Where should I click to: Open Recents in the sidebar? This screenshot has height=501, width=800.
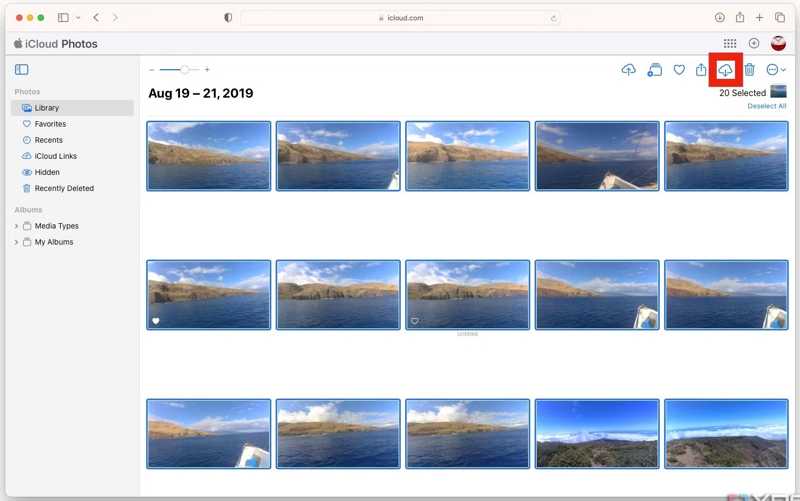(x=72, y=140)
